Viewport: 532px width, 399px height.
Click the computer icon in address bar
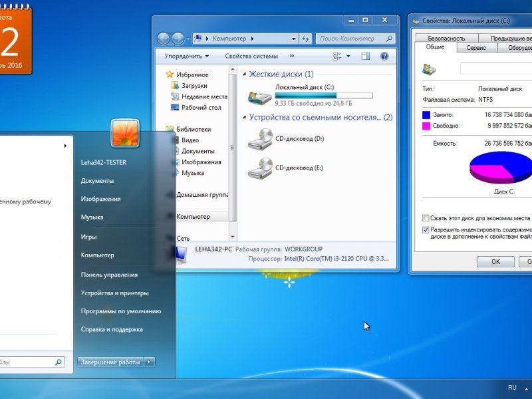tap(198, 39)
